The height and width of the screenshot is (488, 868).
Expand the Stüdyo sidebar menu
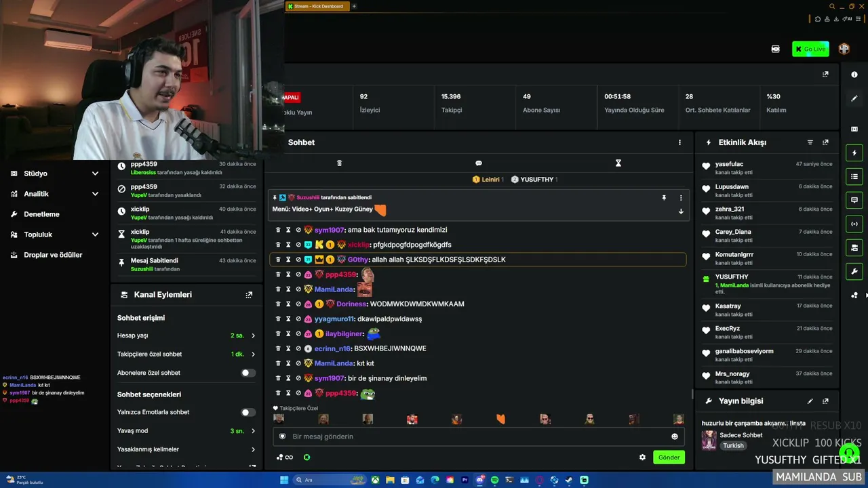tap(54, 174)
